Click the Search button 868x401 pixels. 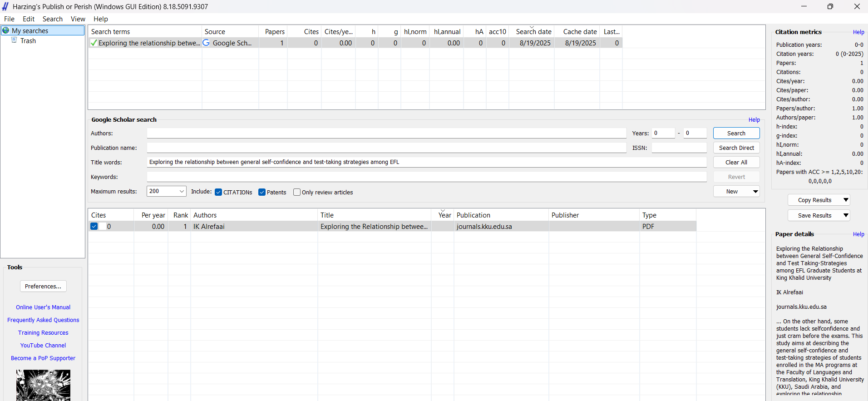tap(736, 133)
